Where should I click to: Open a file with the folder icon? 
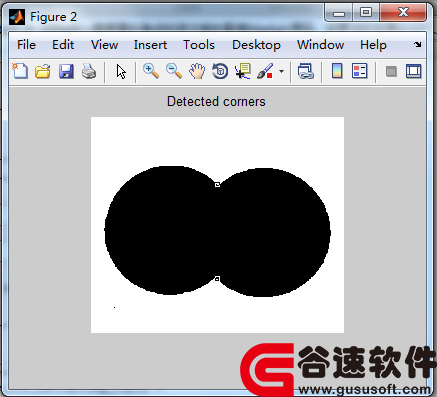[43, 71]
